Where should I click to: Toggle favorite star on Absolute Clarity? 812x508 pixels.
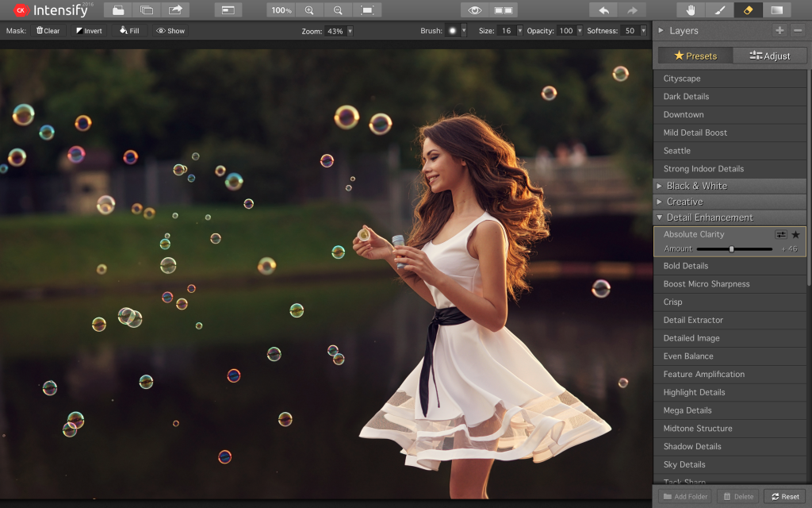click(795, 235)
